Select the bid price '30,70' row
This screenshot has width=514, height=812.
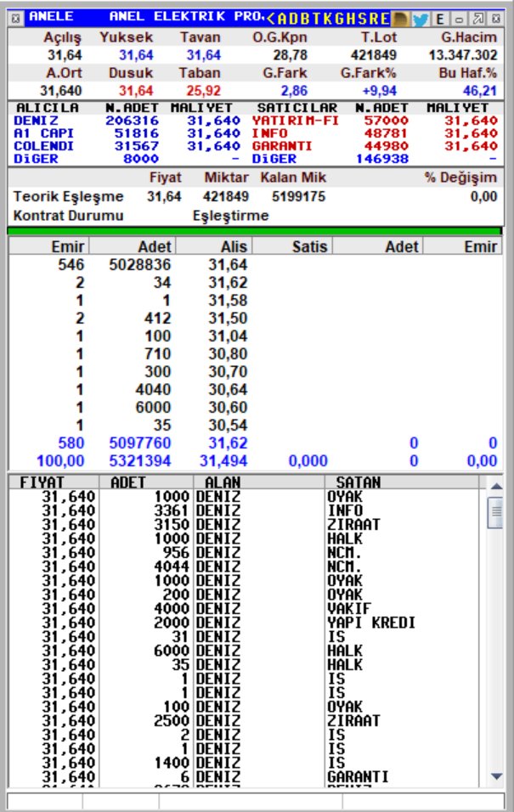pos(255,372)
